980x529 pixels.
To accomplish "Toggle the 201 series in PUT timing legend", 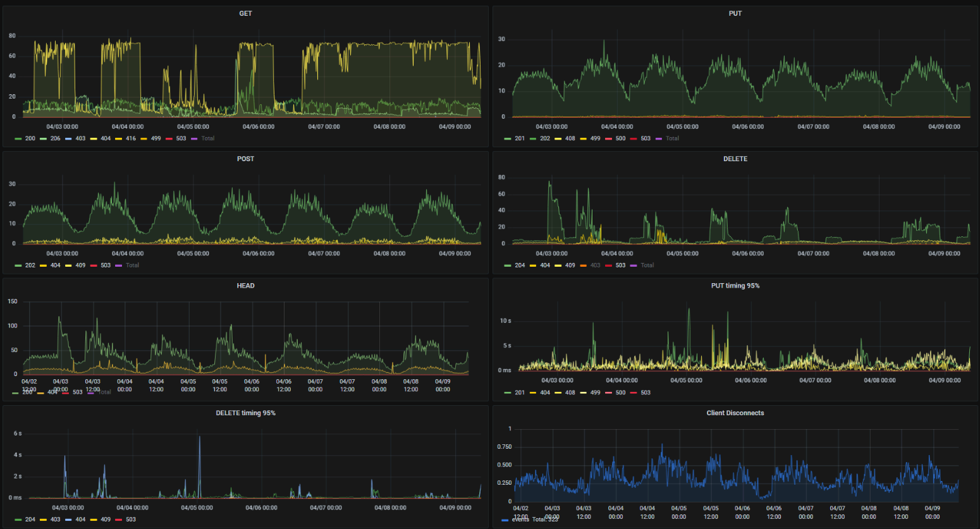I will (520, 392).
